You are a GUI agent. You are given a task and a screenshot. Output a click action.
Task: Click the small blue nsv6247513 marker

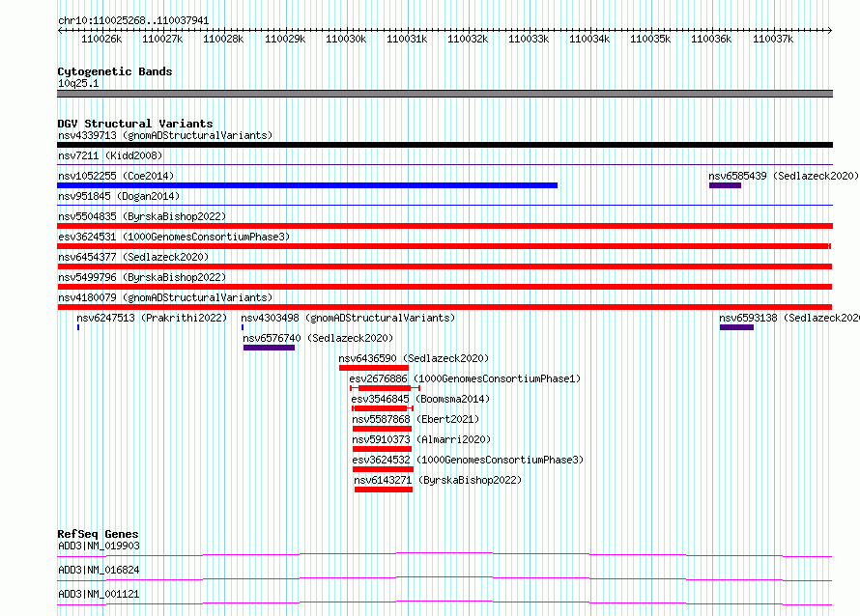click(x=78, y=327)
